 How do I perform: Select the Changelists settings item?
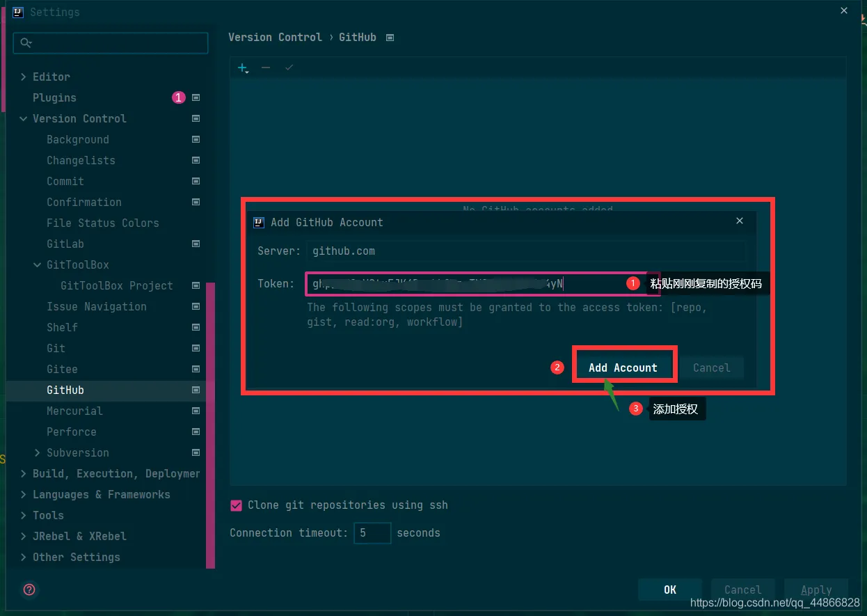81,160
